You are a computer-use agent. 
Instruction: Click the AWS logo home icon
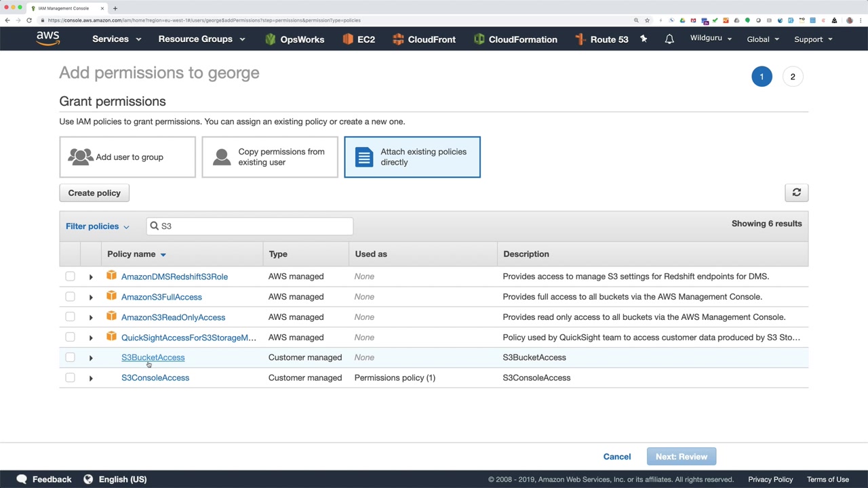coord(48,39)
